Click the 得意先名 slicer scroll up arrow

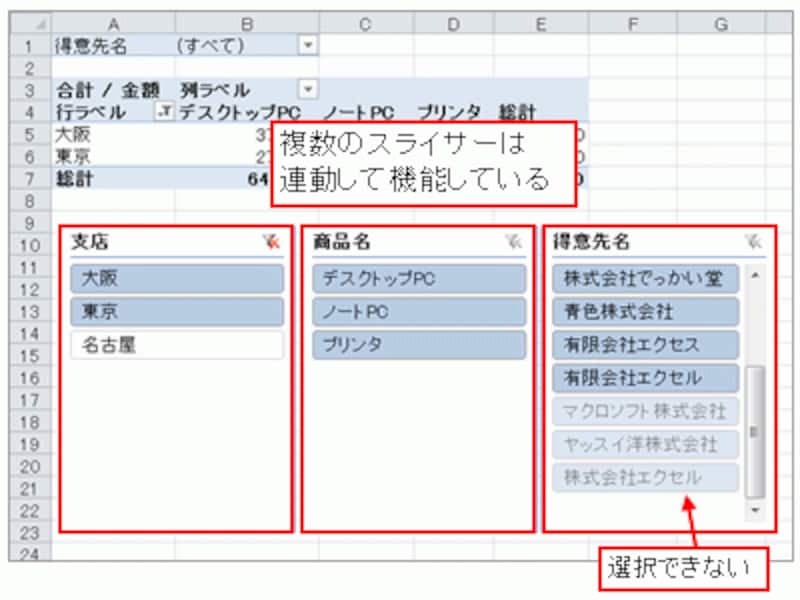click(x=755, y=276)
